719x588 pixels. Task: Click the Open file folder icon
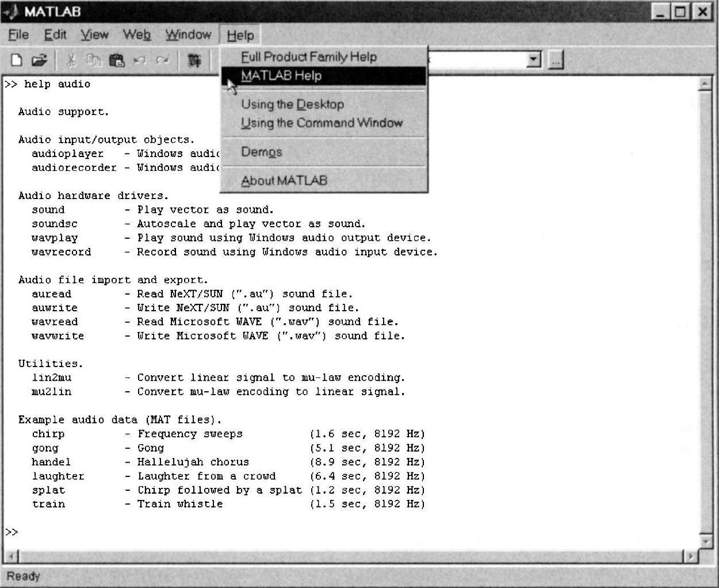39,60
